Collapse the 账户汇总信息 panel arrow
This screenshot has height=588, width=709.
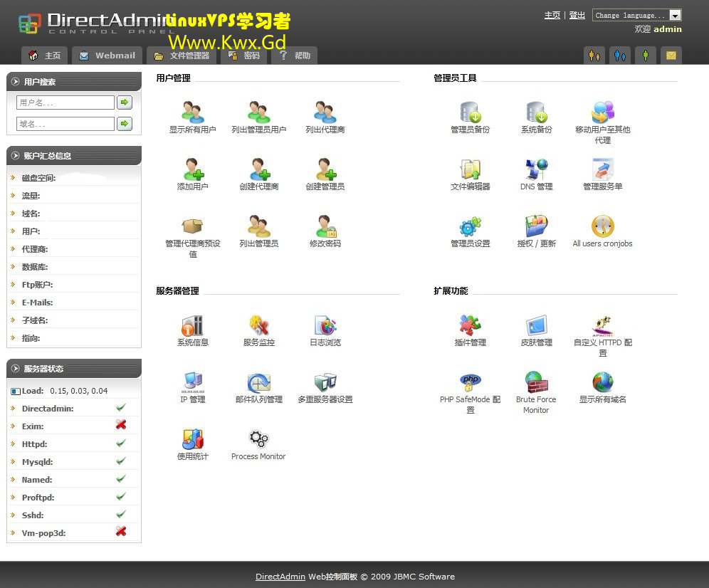tap(16, 156)
